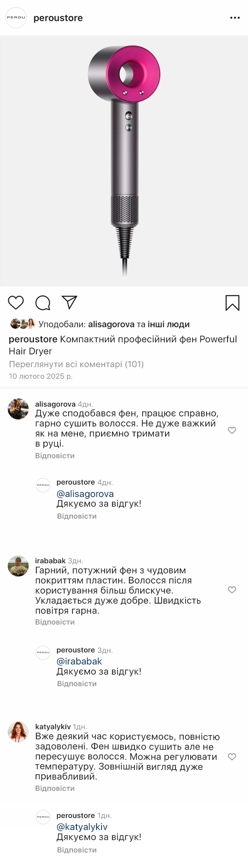The image size is (248, 868).
Task: Save post with the bookmark icon
Action: click(x=232, y=303)
